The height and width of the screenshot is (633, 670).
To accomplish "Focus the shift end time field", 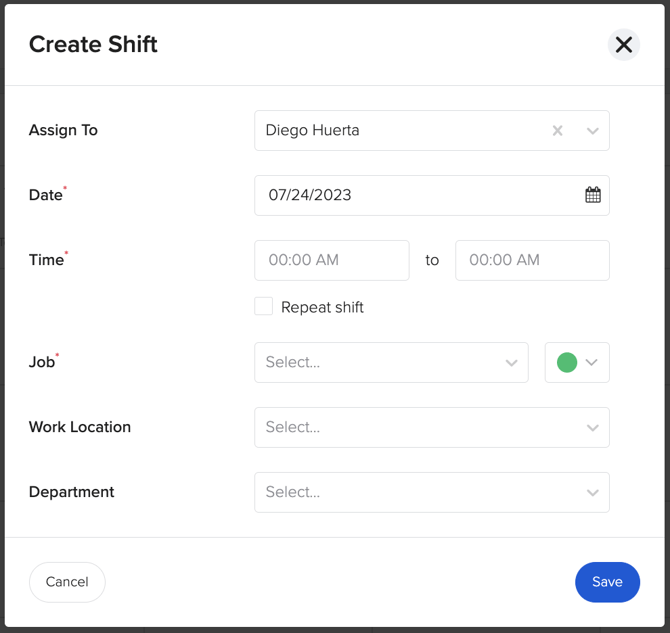I will (531, 260).
